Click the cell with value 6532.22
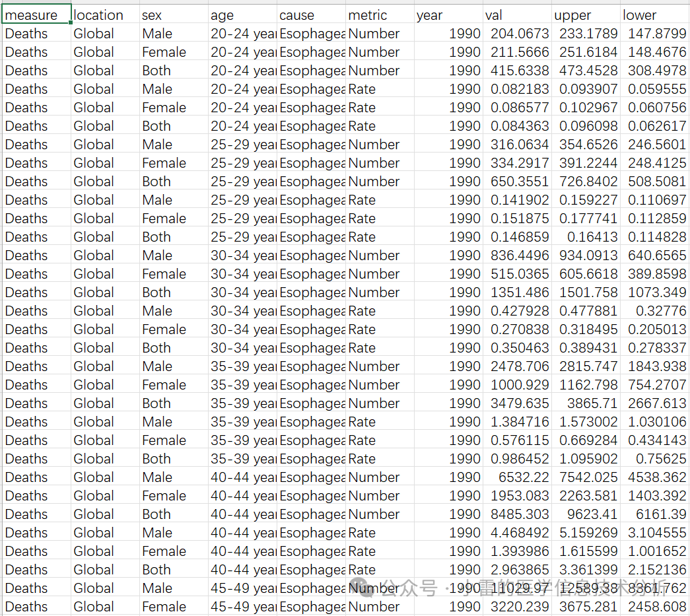This screenshot has width=690, height=616. (x=517, y=477)
